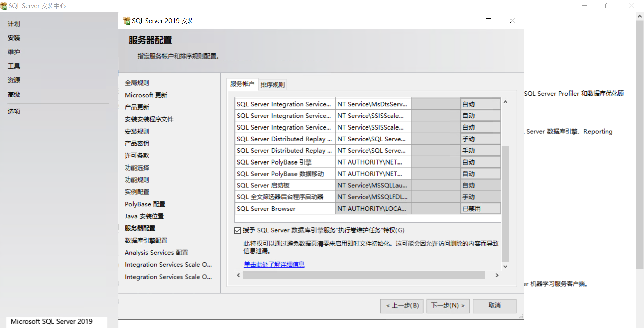Toggle the 执行卷维护任务 privilege checkbox

click(238, 230)
